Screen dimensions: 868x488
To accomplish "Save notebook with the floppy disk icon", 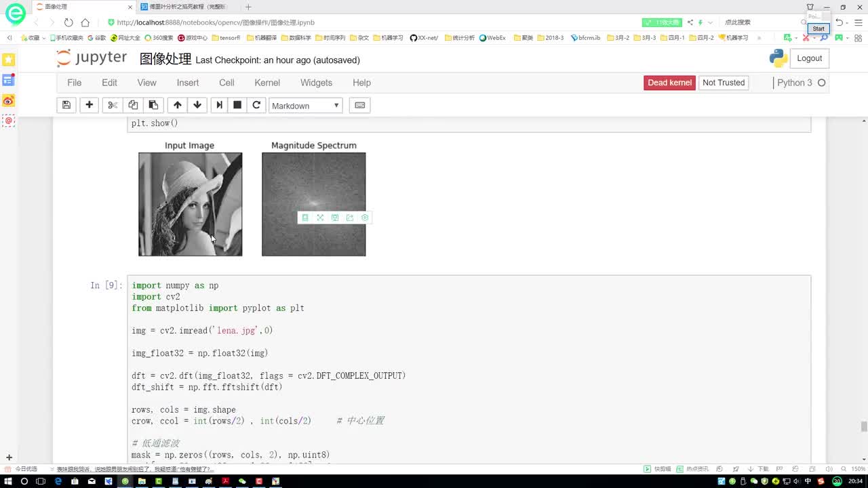I will (66, 105).
